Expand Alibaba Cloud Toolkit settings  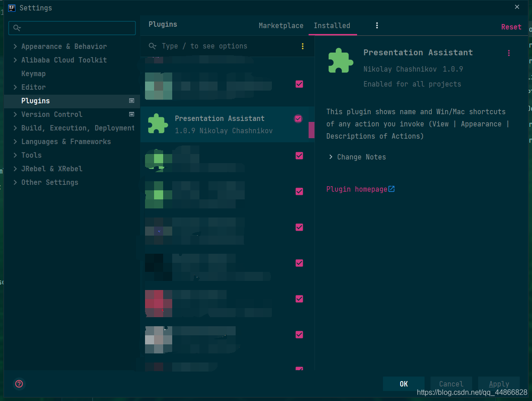[15, 60]
